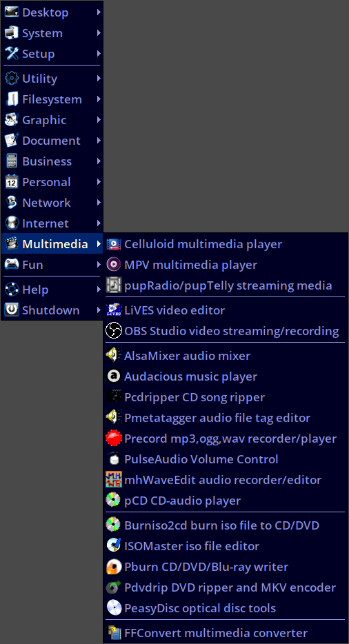Launch FFConvert multimedia converter
349x644 pixels.
pyautogui.click(x=225, y=633)
